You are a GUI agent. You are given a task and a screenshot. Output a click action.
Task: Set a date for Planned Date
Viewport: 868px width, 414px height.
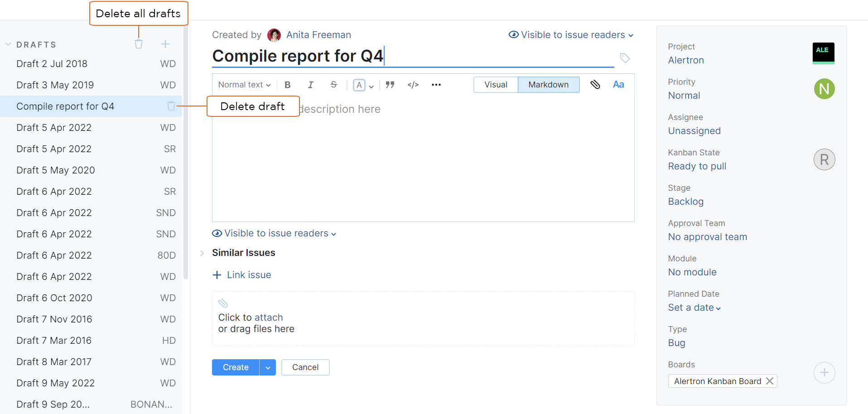694,308
